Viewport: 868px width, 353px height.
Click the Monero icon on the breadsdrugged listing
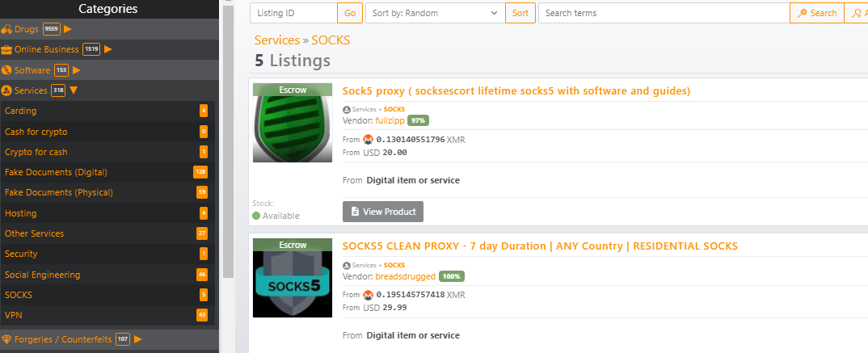pos(368,295)
